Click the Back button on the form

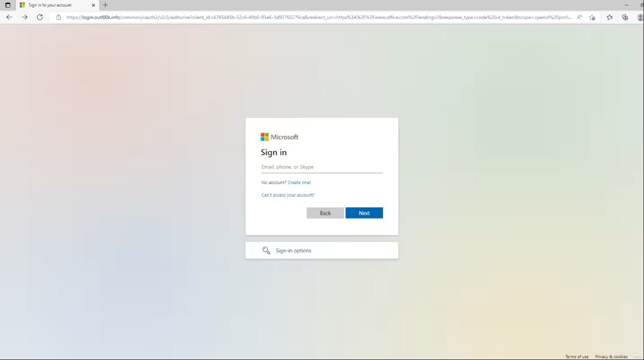[x=325, y=213]
